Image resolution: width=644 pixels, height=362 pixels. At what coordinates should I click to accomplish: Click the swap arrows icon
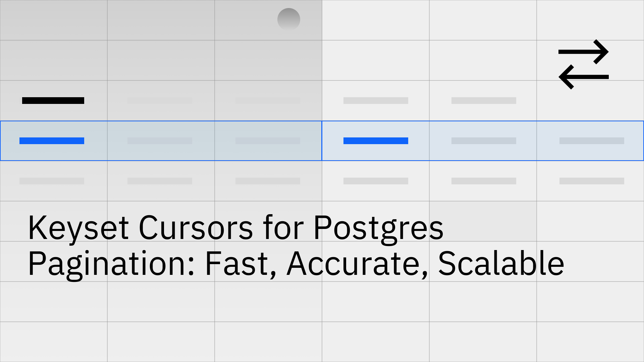[584, 64]
